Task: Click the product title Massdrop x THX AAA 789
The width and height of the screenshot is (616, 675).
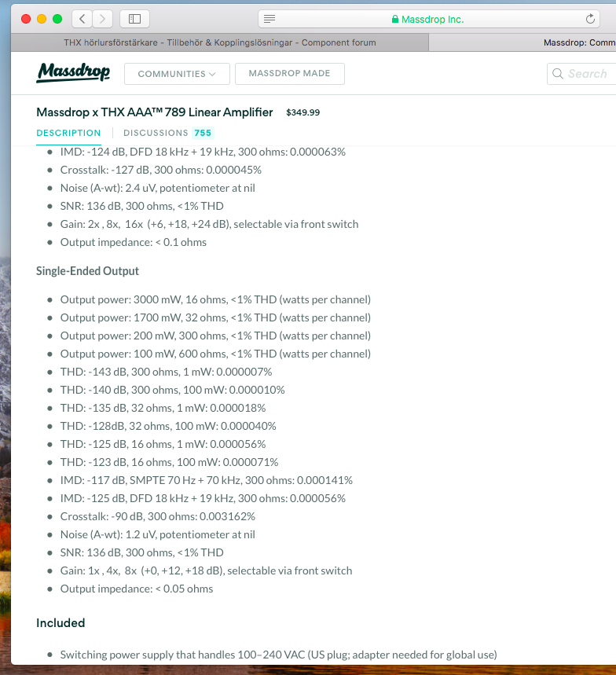Action: point(155,112)
